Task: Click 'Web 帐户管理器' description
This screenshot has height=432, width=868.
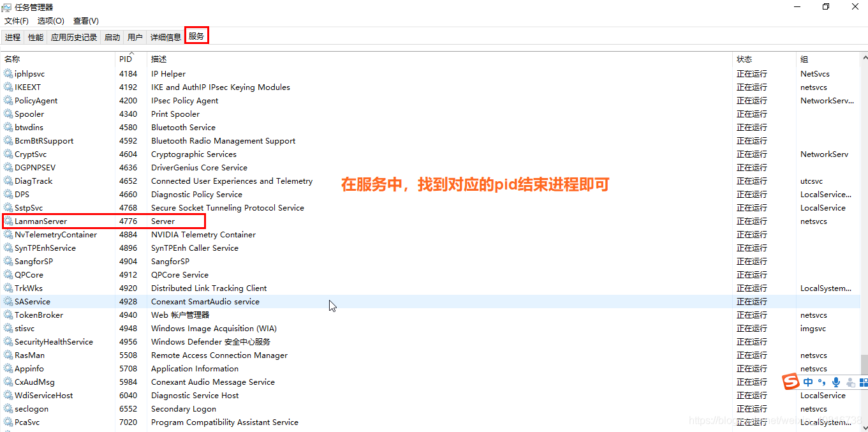Action: pos(180,315)
